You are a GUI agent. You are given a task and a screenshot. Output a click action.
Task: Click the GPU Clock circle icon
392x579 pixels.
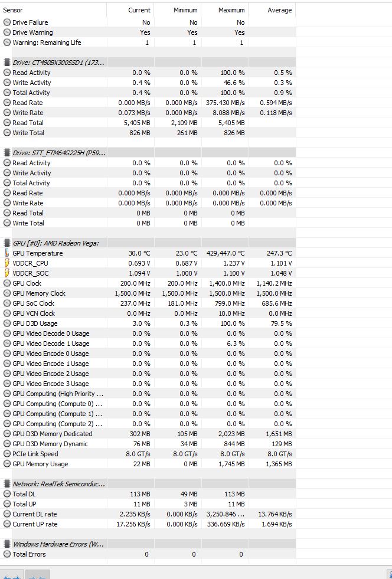click(6, 283)
